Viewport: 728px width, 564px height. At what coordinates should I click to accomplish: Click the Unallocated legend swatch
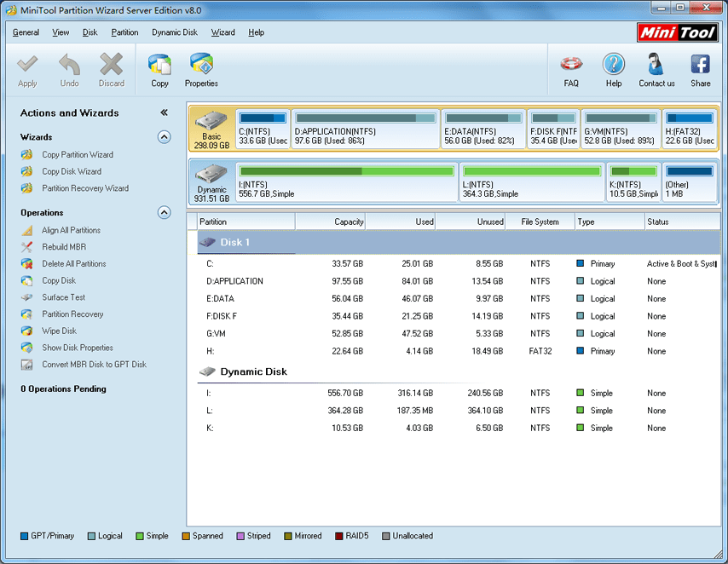385,536
